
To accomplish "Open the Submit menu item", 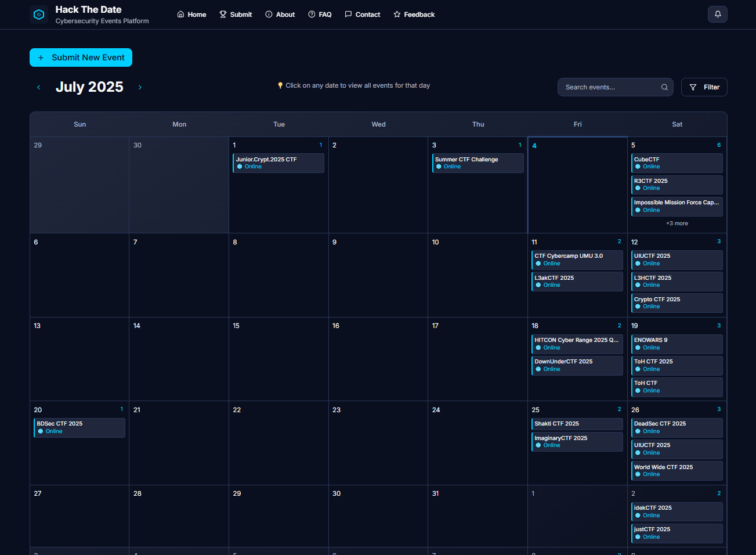I will (x=236, y=15).
